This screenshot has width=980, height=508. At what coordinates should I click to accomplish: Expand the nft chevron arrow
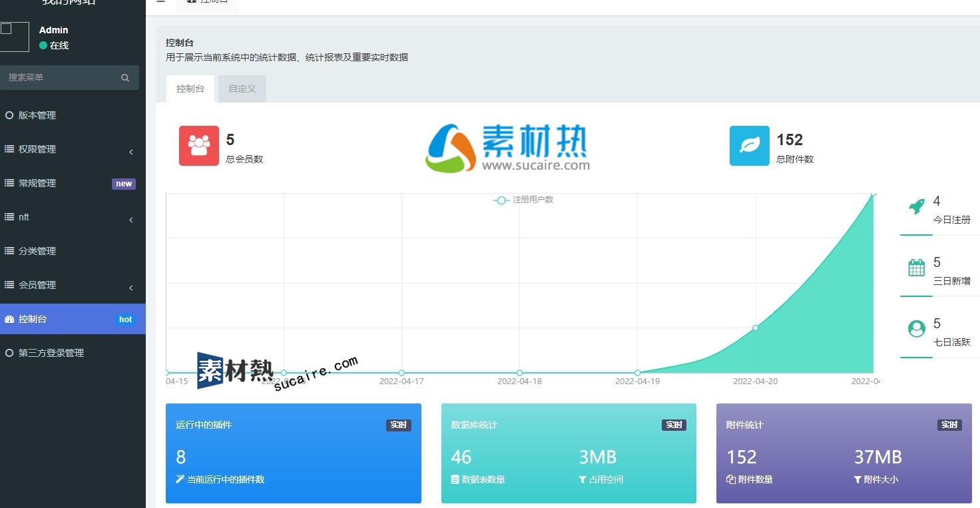pos(131,220)
